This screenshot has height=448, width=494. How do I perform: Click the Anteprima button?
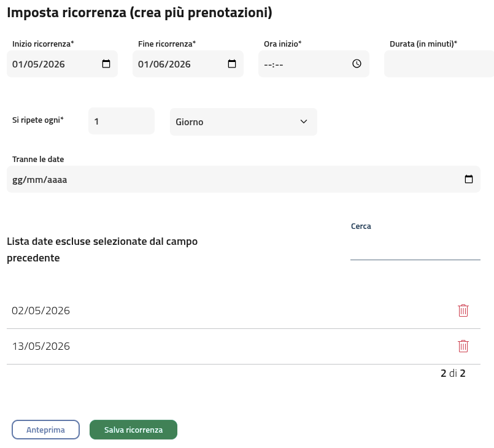click(x=45, y=430)
